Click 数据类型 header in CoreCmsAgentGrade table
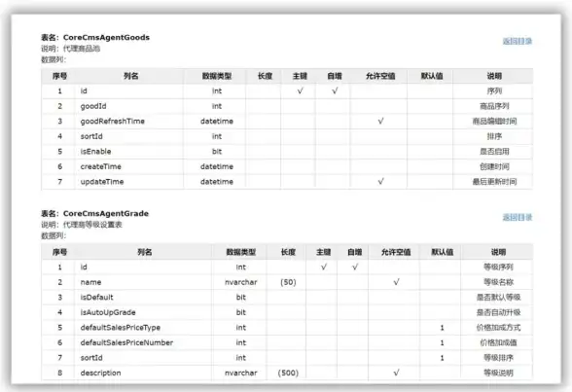The height and width of the screenshot is (392, 572). (x=241, y=252)
